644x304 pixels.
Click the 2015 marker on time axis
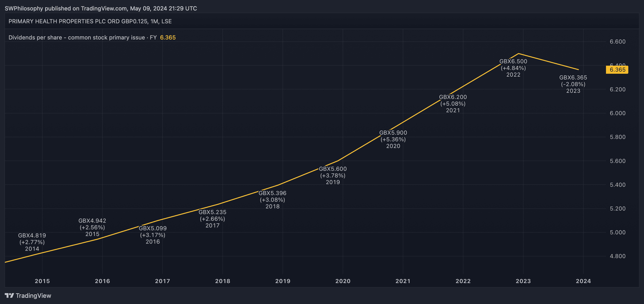coord(42,281)
